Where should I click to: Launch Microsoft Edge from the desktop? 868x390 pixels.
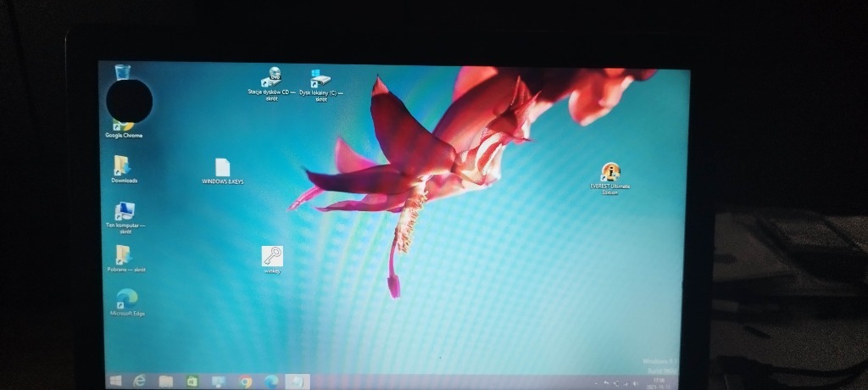point(127,299)
